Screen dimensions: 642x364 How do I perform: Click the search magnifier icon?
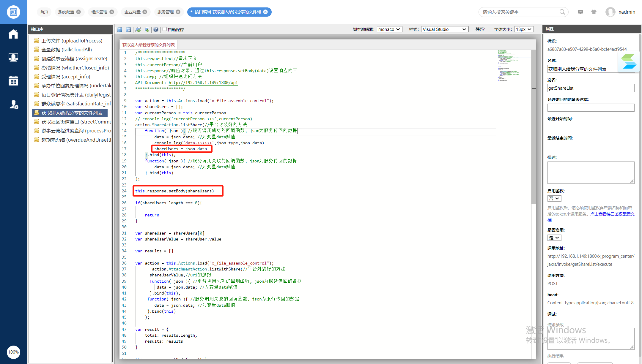562,12
